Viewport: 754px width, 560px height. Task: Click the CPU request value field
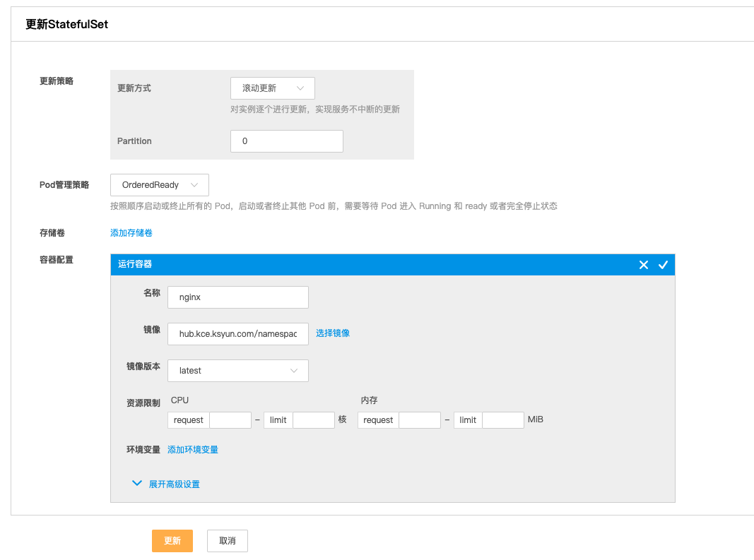coord(230,420)
